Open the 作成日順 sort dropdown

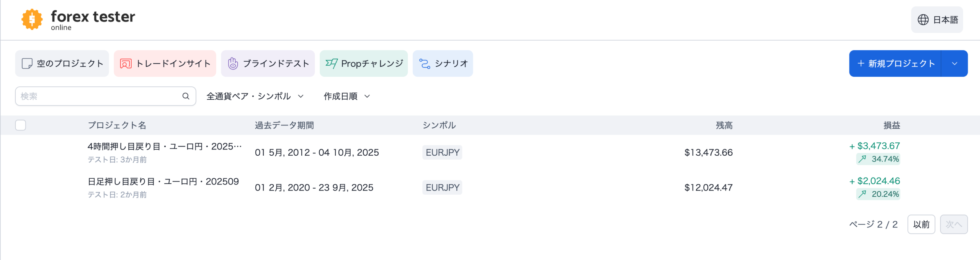(347, 96)
